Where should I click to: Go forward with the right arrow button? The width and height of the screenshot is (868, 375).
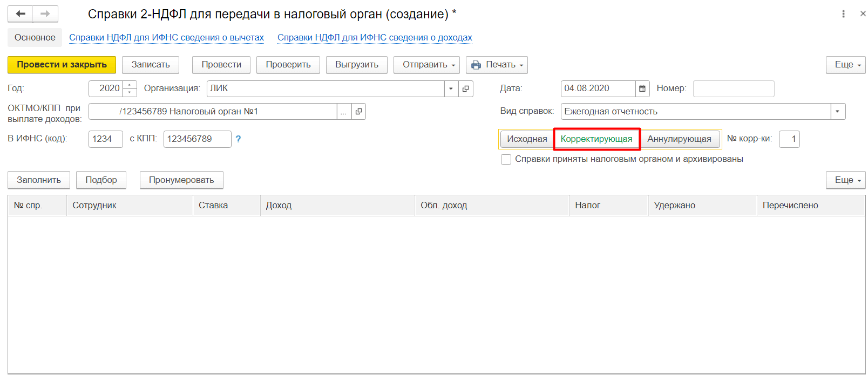point(45,14)
